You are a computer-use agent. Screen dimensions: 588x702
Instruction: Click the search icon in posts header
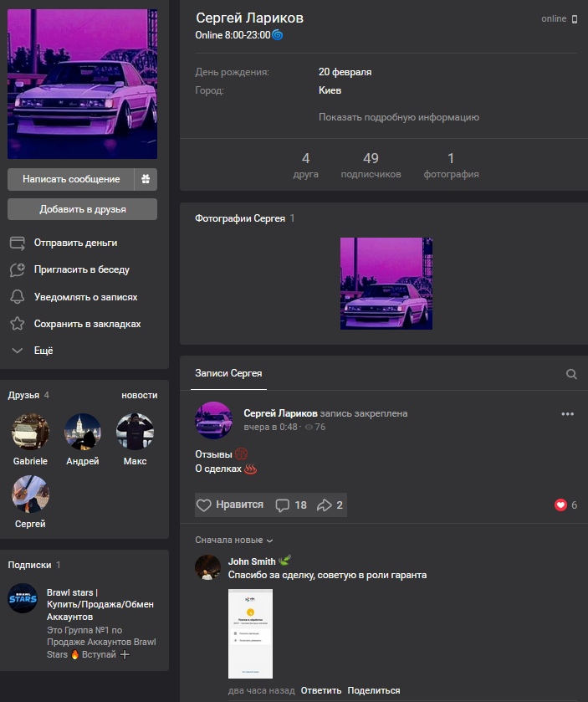[571, 374]
